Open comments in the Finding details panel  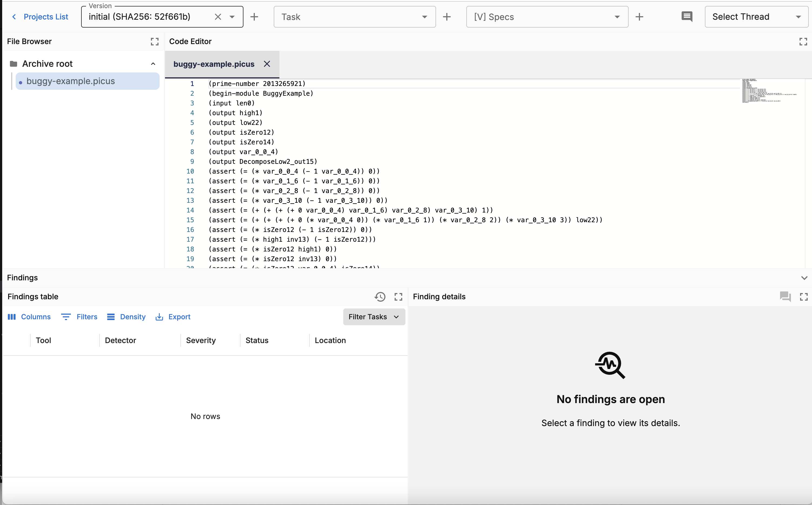(785, 297)
